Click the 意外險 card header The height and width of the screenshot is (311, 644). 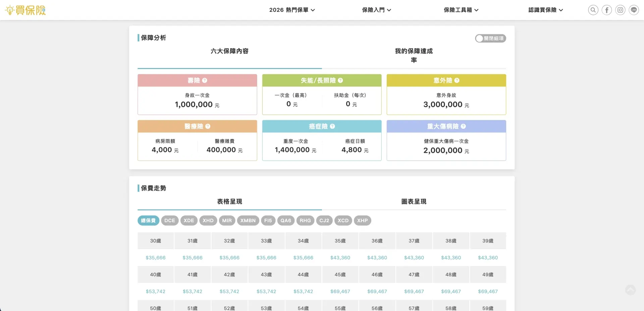coord(446,80)
